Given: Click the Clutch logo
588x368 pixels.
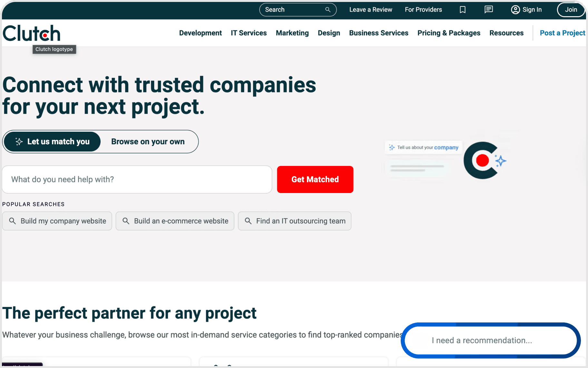Looking at the screenshot, I should click(32, 33).
